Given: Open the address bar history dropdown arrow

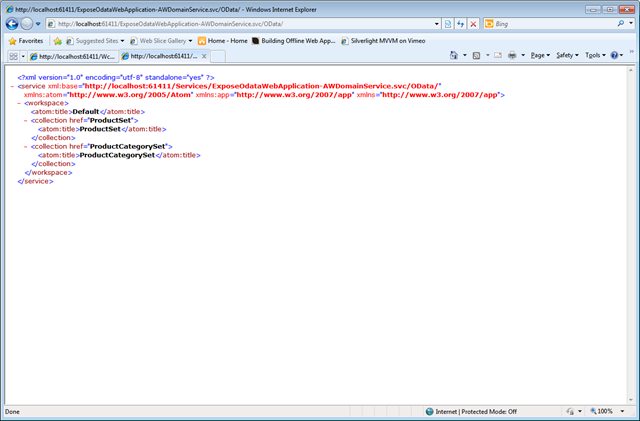Looking at the screenshot, I should point(437,24).
